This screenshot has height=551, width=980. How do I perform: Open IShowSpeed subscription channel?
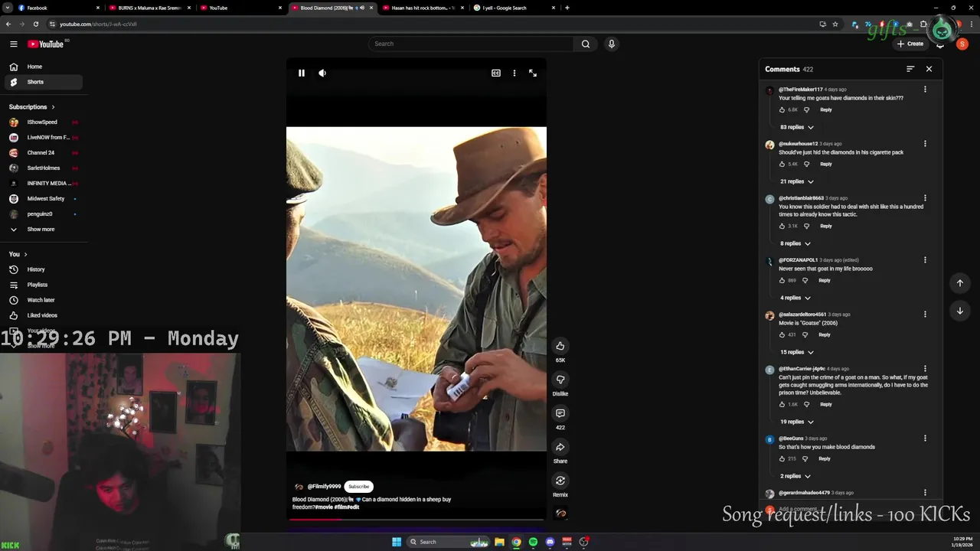pos(44,122)
